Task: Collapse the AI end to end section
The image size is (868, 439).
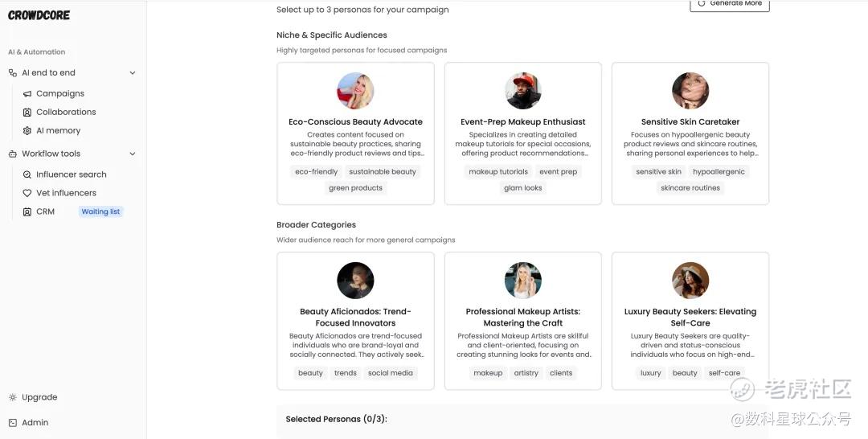Action: (x=133, y=73)
